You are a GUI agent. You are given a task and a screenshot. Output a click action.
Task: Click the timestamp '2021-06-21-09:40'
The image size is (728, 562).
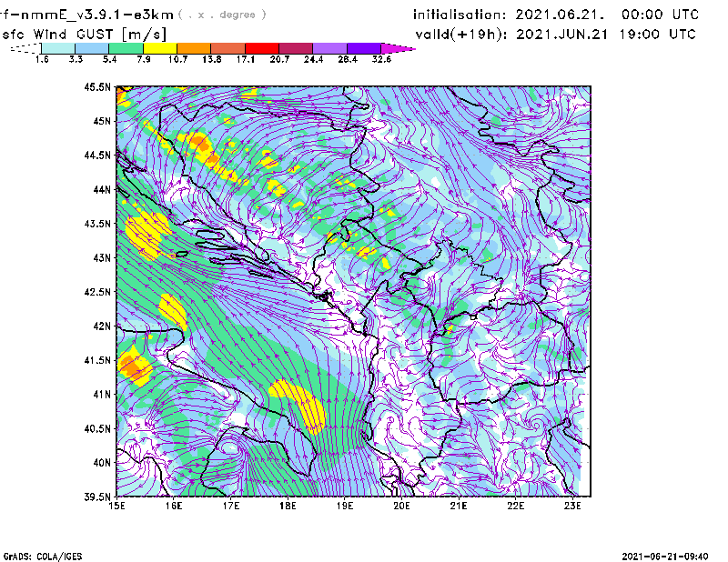click(x=665, y=557)
